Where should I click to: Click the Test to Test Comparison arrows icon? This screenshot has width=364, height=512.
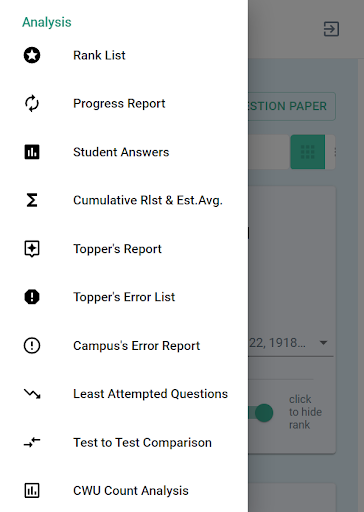pos(32,442)
